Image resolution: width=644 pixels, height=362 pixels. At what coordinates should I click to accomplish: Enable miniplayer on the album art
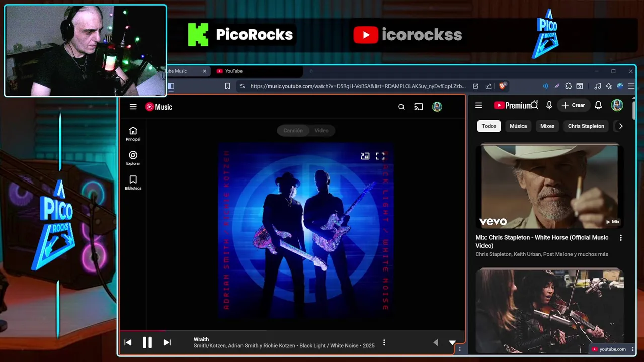point(365,156)
